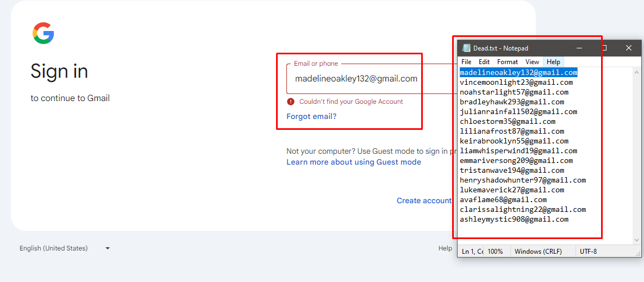
Task: Click henryshadowhunter97@gmail.com line in Notepad
Action: pos(523,180)
